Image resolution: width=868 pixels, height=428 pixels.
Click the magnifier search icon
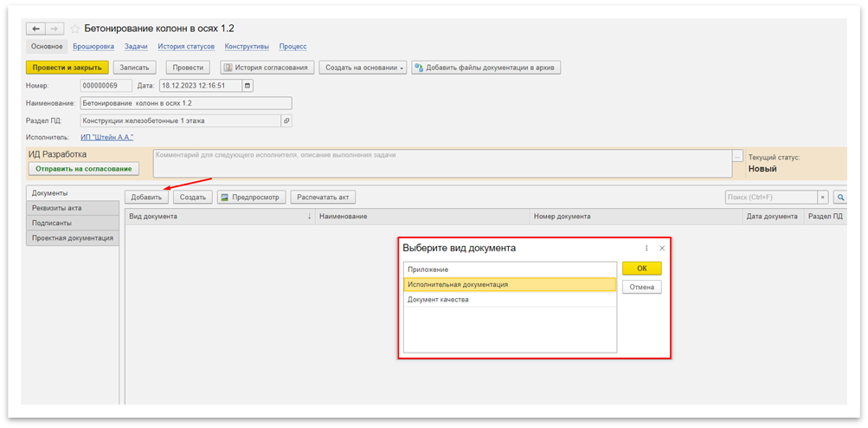[x=839, y=198]
